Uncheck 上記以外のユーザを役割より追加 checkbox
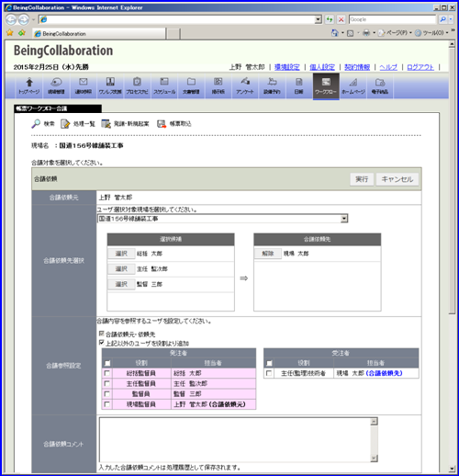This screenshot has width=459, height=476. 102,343
